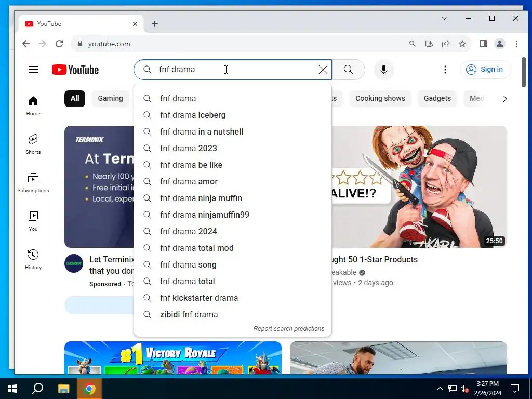
Task: Click the muted volume tray icon
Action: 465,389
